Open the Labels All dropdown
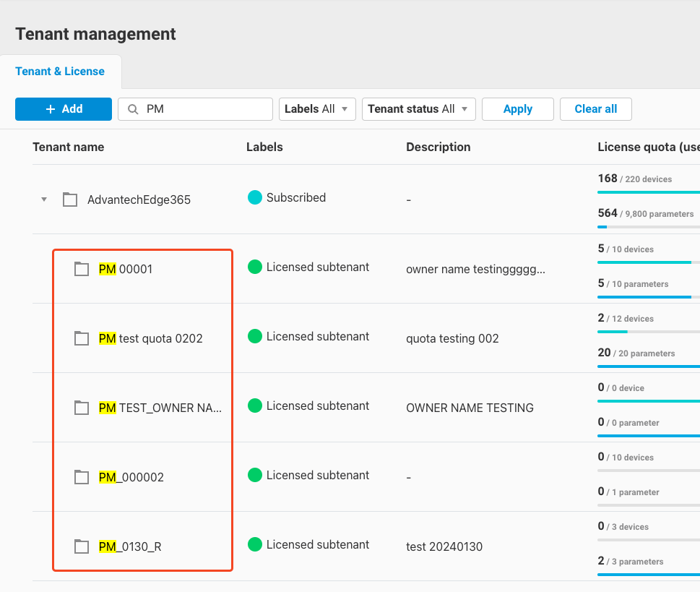 pyautogui.click(x=317, y=108)
